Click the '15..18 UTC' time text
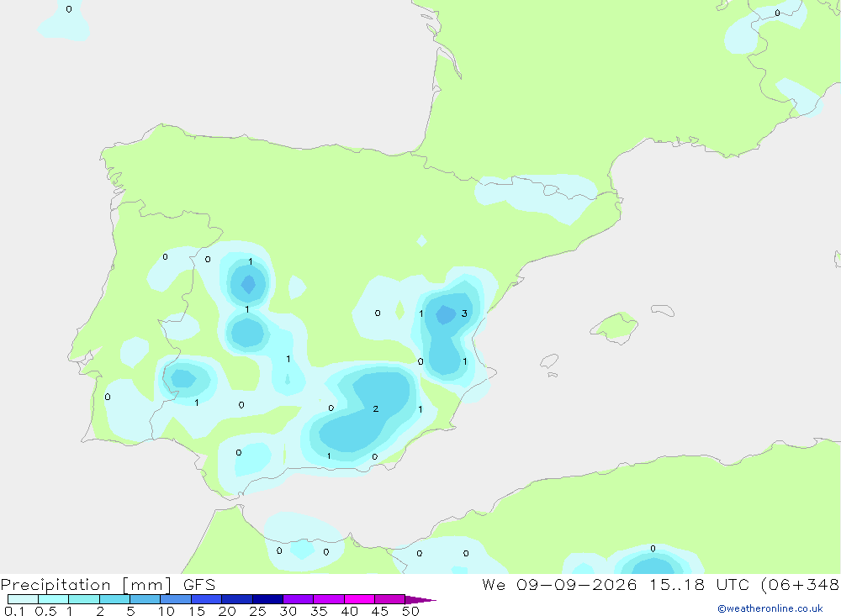Viewport: 841px width, 616px height. point(700,584)
